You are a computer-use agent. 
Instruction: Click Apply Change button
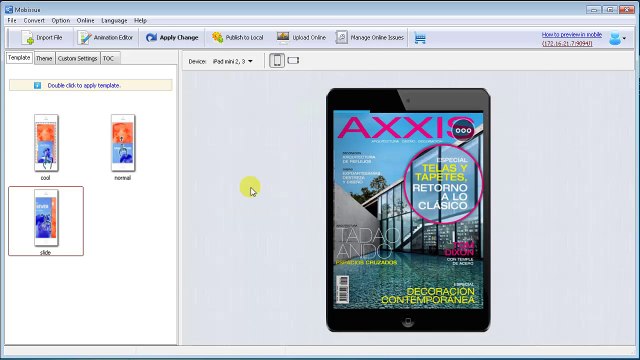coord(172,38)
